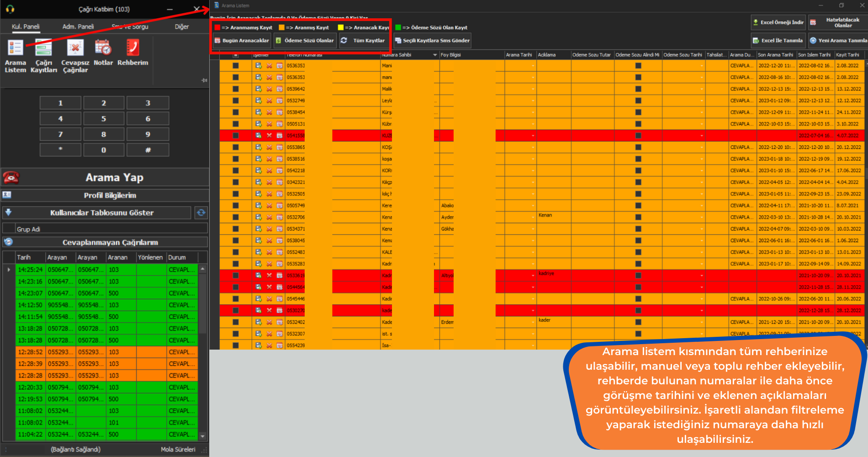
Task: Expand Kullanıcılar Tablosunu Göster panel
Action: [x=8, y=213]
